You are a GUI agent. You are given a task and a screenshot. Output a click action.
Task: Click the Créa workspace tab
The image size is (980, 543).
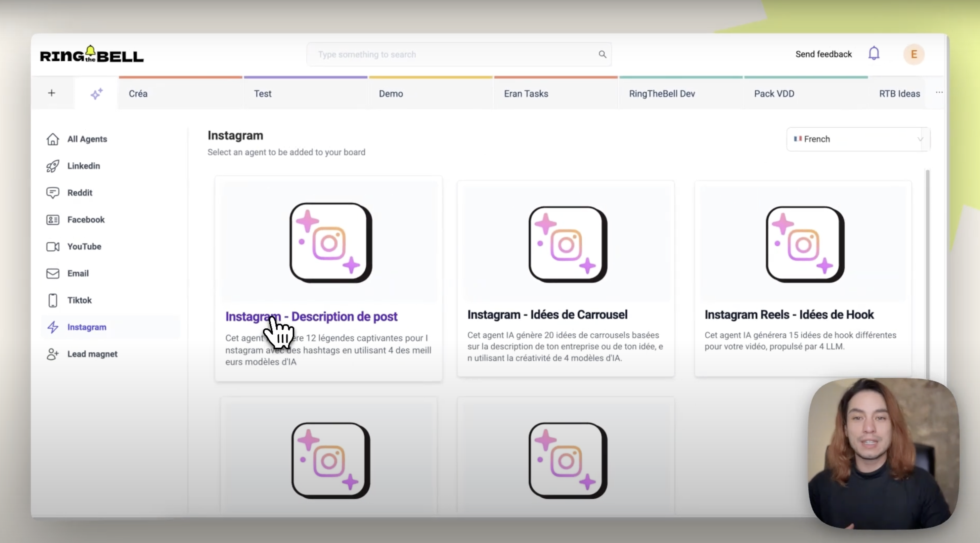(x=139, y=94)
